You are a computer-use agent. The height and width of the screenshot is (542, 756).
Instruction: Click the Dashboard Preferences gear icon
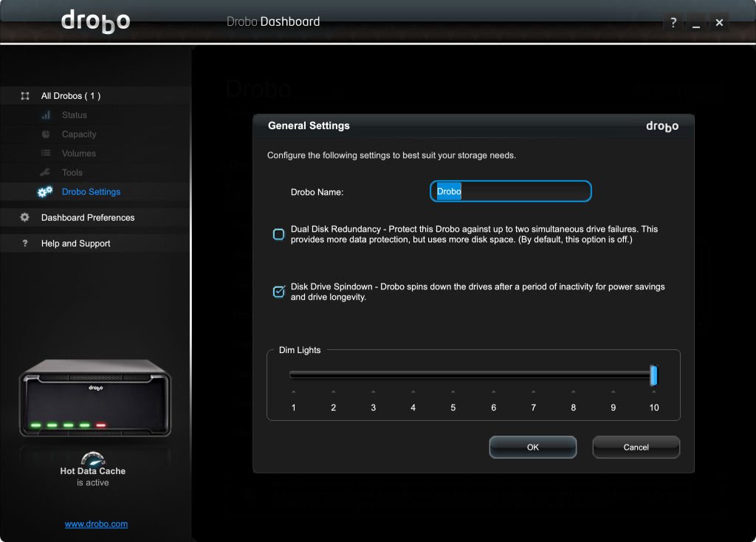coord(24,218)
